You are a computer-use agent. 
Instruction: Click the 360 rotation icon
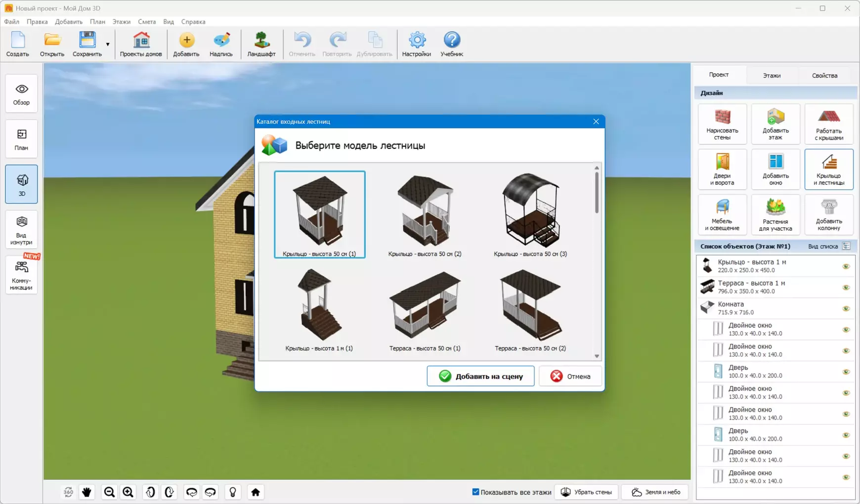click(x=68, y=492)
